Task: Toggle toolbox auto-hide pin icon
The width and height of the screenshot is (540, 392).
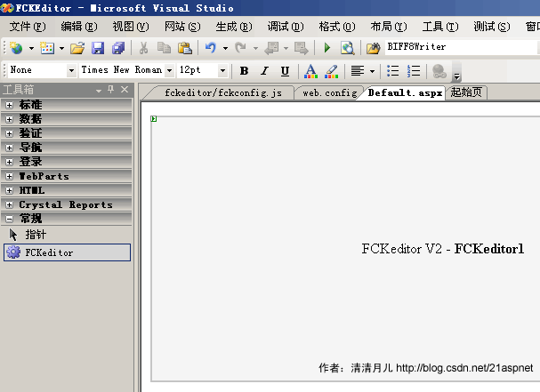Action: [110, 90]
